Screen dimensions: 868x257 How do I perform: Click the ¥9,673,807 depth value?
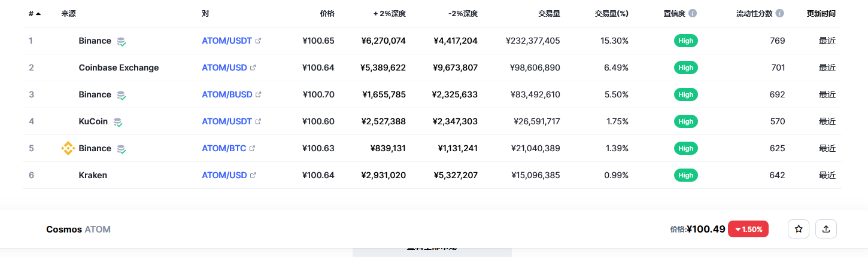456,68
